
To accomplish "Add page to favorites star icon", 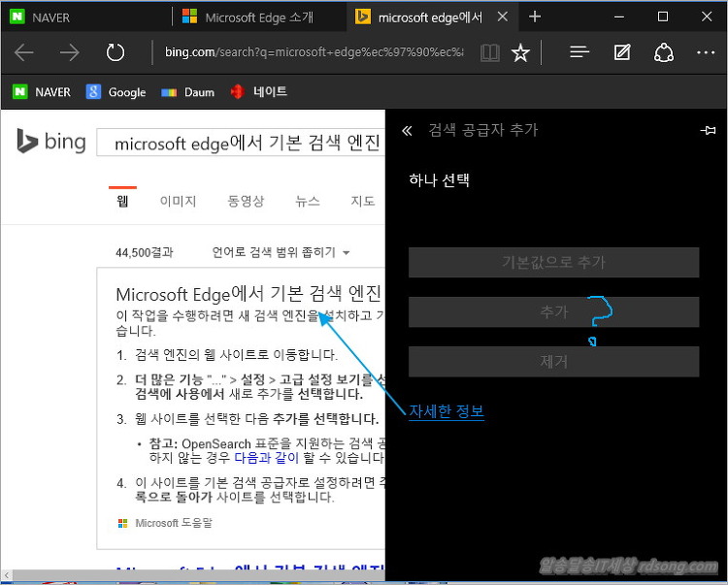I will [x=520, y=52].
